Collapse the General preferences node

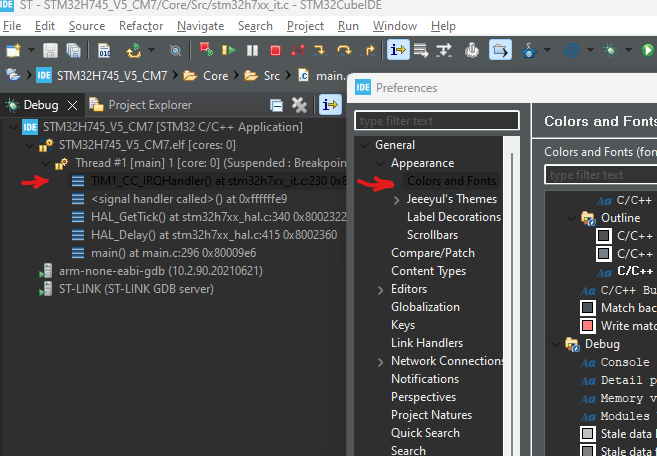point(365,145)
